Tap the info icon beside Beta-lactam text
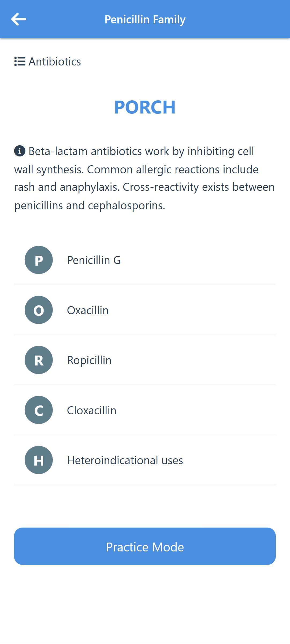The image size is (290, 644). [20, 151]
